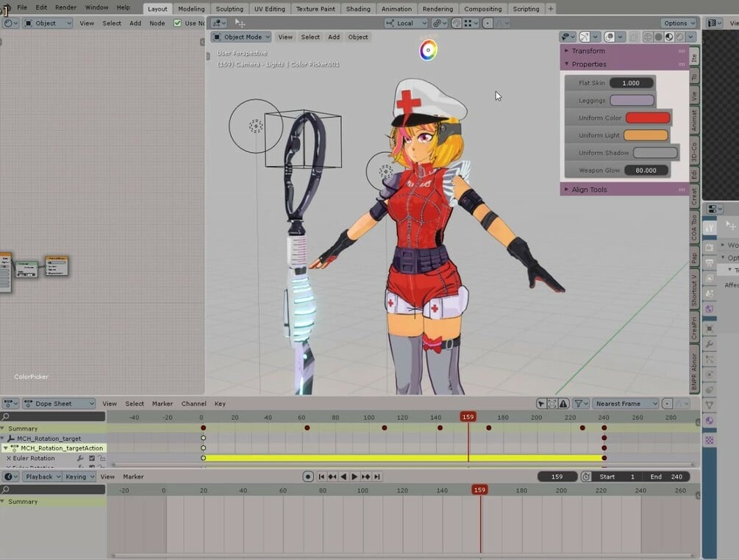Switch to the Shading workspace tab

(x=358, y=9)
